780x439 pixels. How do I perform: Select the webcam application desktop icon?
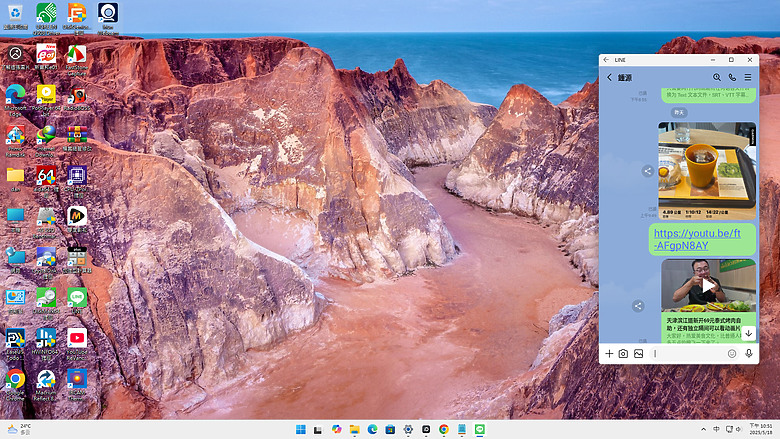pos(107,18)
